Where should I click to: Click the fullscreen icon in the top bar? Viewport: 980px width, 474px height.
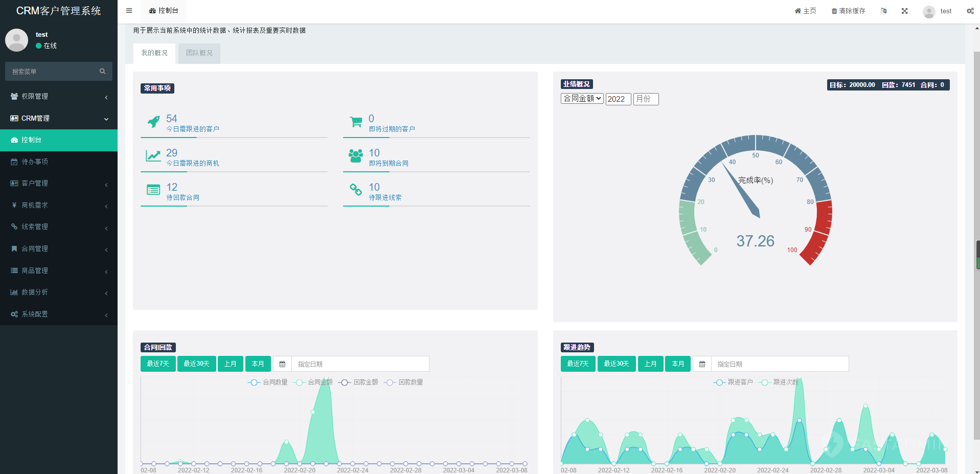[904, 11]
